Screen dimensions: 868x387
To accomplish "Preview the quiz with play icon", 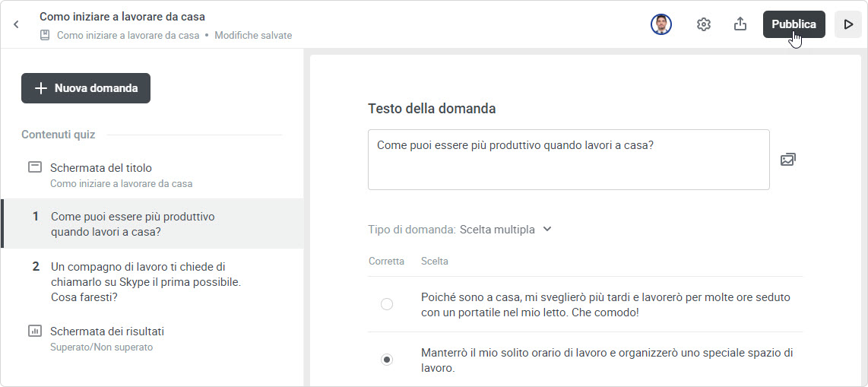I will 848,24.
